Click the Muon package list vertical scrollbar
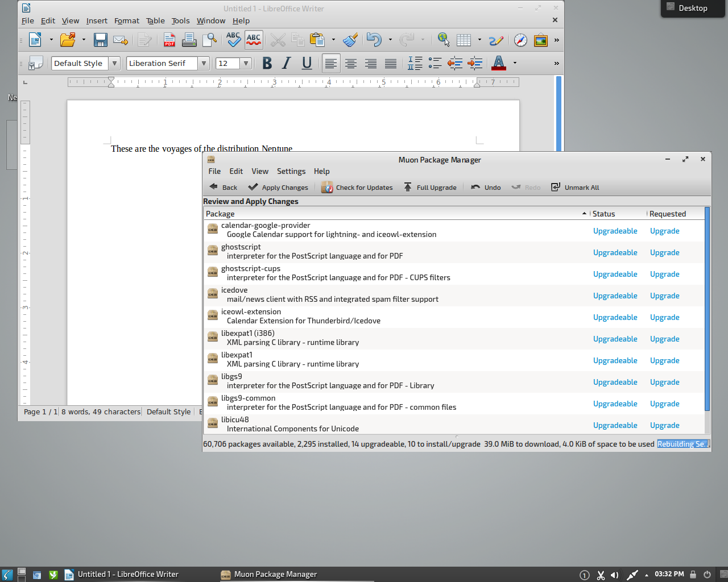Viewport: 728px width, 582px height. (707, 310)
